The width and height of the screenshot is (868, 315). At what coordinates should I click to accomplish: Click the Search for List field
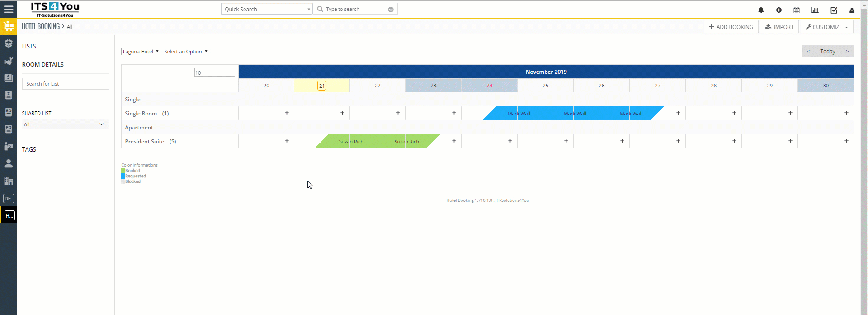pyautogui.click(x=66, y=84)
